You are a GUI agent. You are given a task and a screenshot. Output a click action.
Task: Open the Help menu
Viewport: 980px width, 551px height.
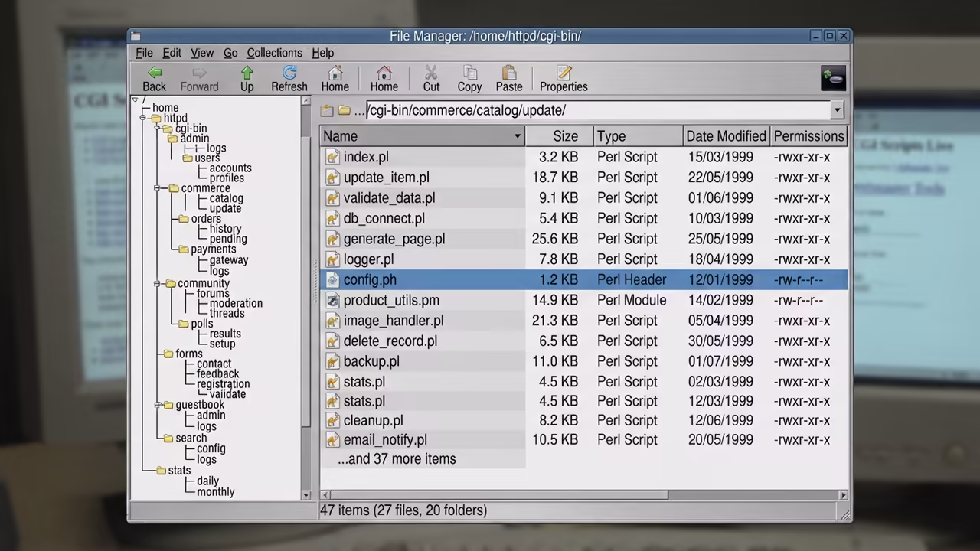[322, 53]
